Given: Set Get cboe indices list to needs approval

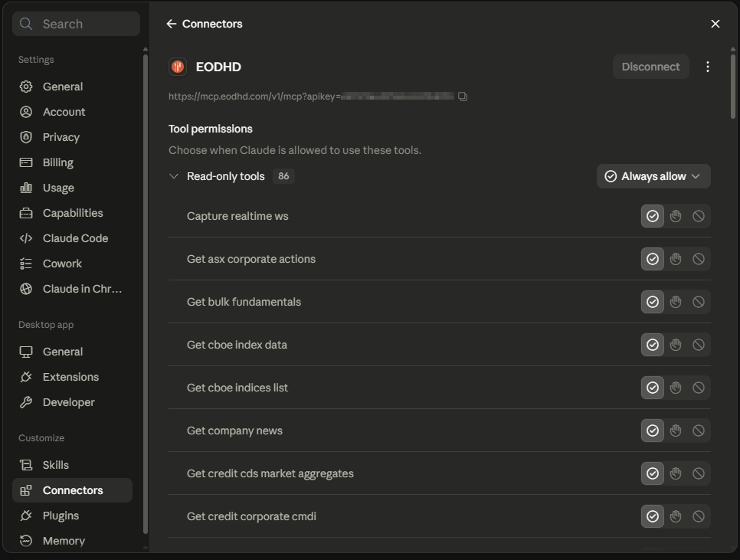Looking at the screenshot, I should pyautogui.click(x=676, y=388).
